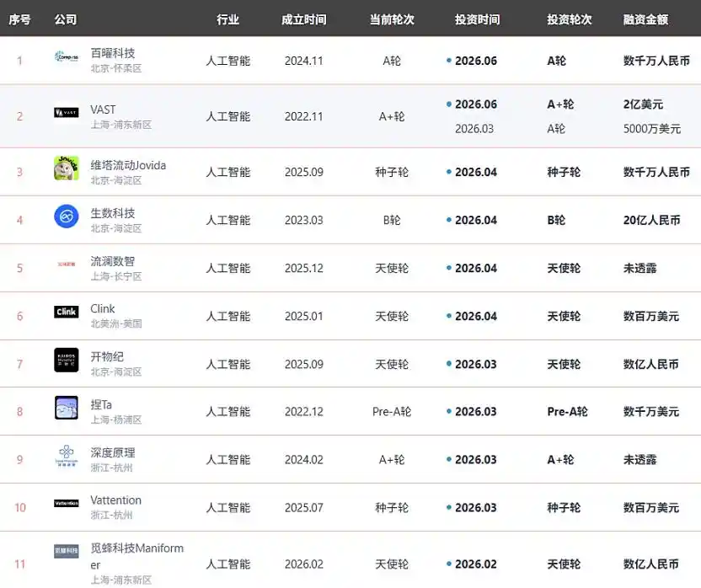Sort by the 序号 column header
The image size is (701, 588).
point(19,19)
